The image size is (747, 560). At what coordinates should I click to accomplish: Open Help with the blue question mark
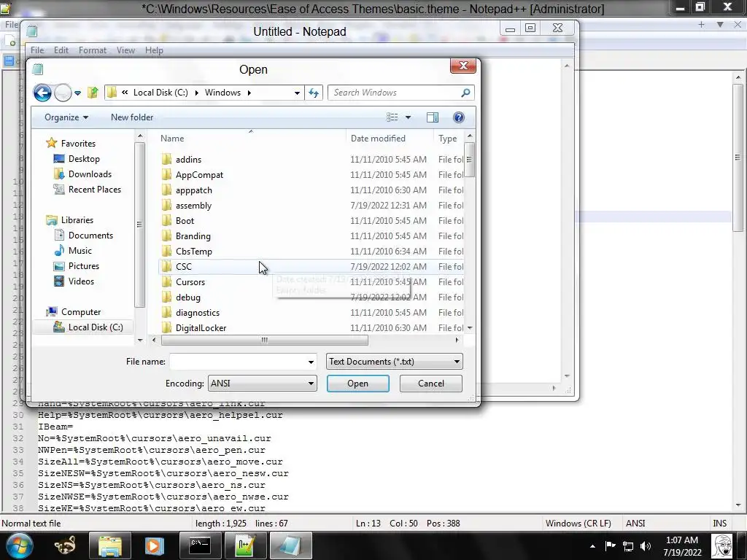point(458,117)
